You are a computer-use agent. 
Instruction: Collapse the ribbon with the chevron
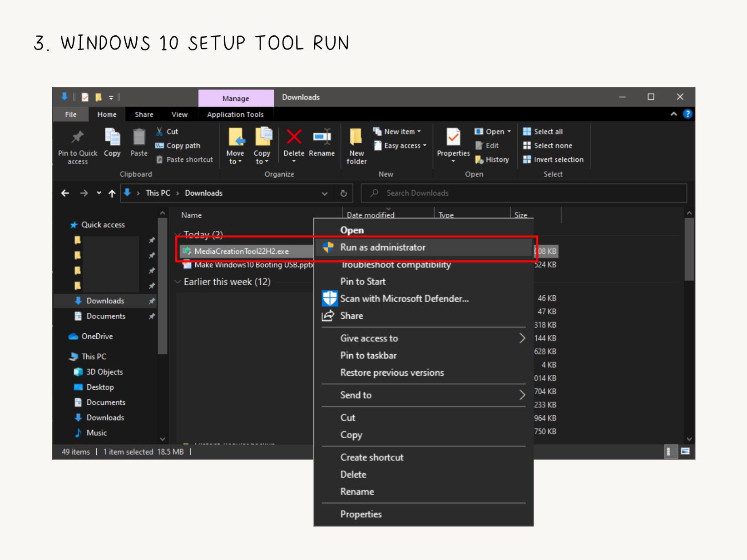coord(674,114)
